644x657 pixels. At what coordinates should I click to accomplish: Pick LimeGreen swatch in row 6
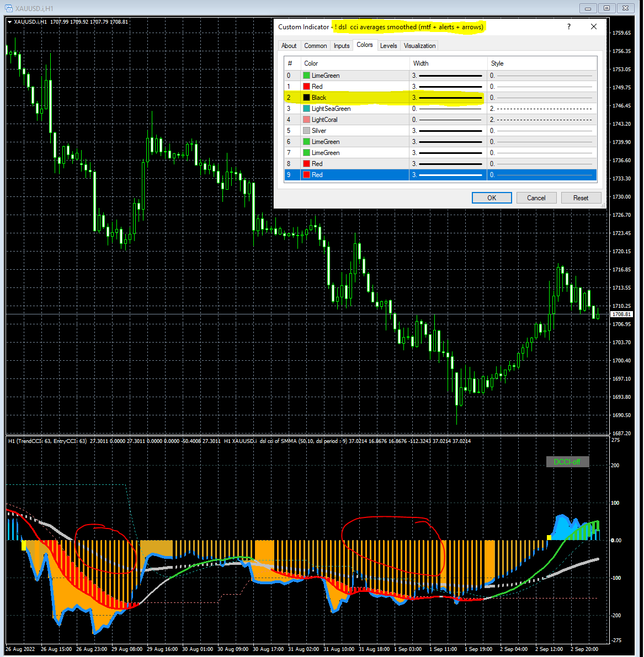coord(306,142)
